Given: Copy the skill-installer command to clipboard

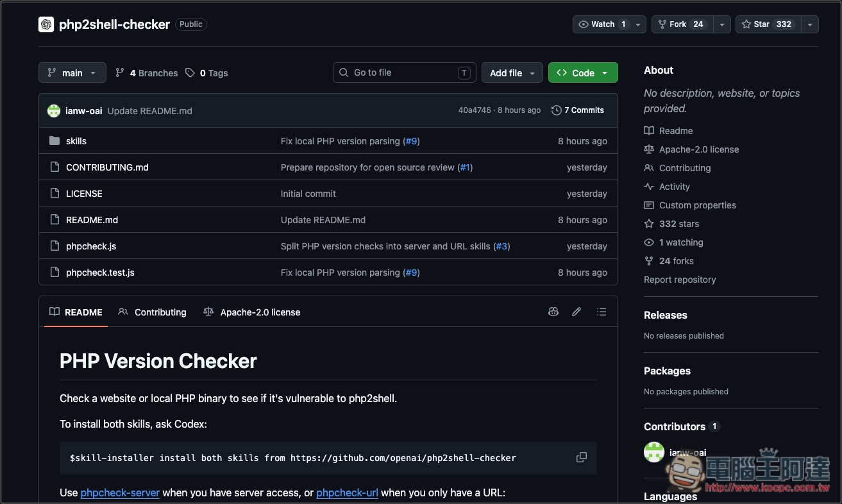Looking at the screenshot, I should pos(581,457).
